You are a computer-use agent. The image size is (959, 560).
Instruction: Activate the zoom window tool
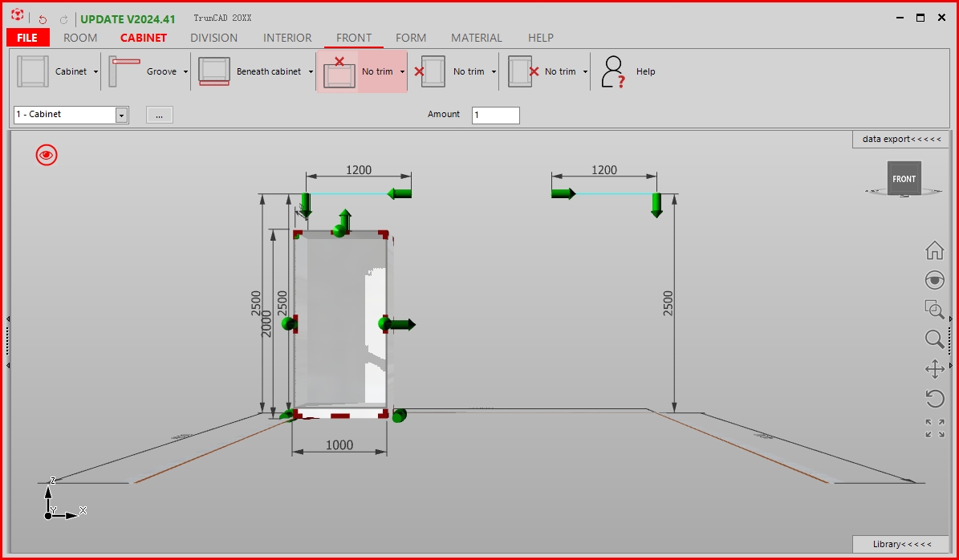coord(935,309)
